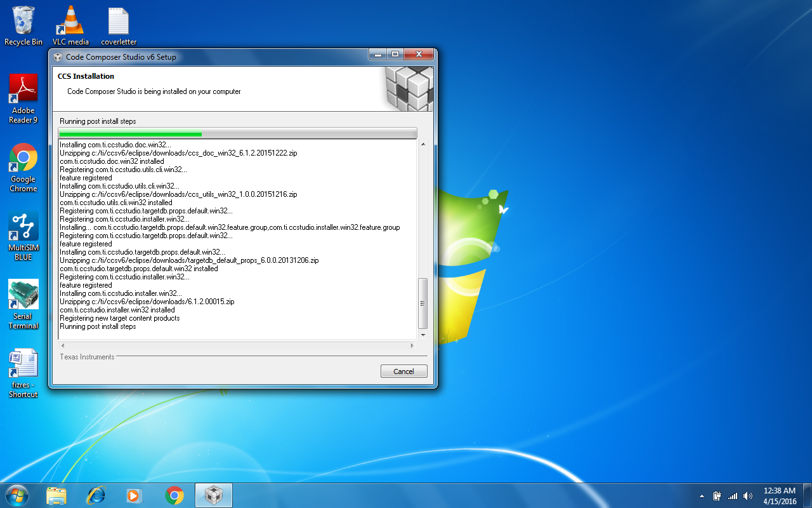812x508 pixels.
Task: Click the log line 'Registering new target content products'
Action: click(120, 318)
